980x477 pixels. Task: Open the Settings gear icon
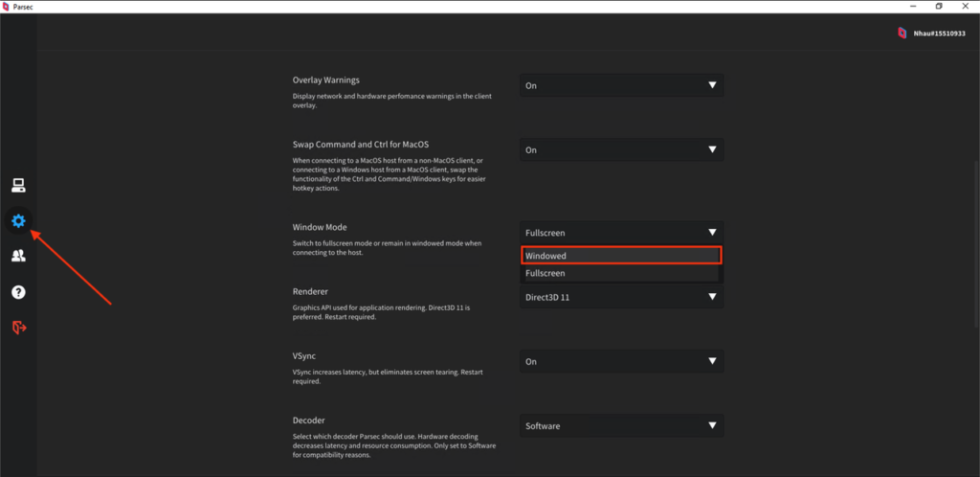pos(18,221)
